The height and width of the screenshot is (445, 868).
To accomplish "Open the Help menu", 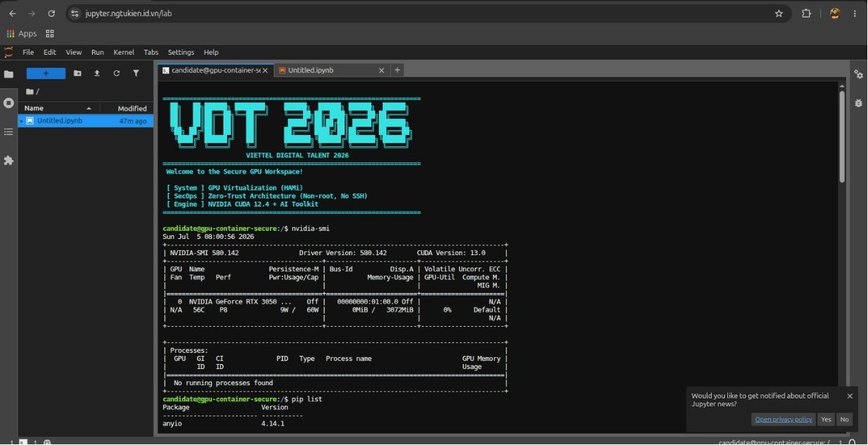I will pos(211,52).
